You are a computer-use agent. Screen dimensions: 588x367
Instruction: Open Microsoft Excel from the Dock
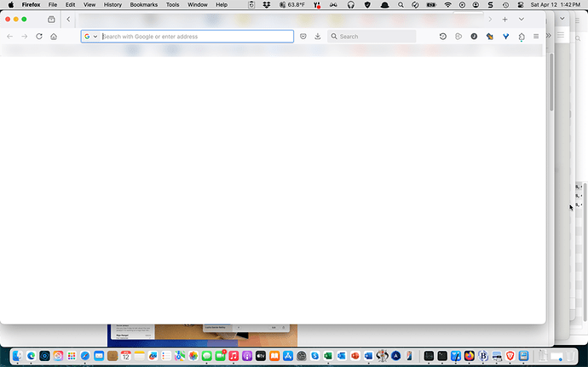coord(328,355)
